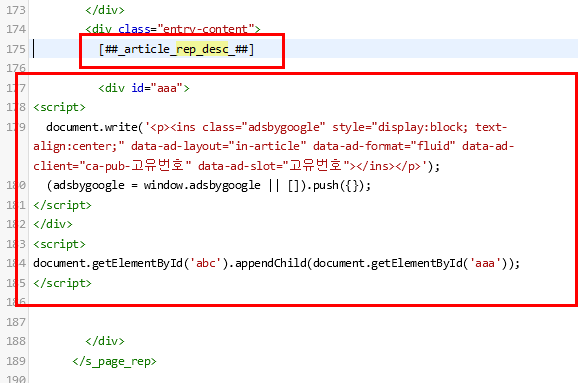
Task: Click the closing div tag on line 173
Action: tap(105, 10)
